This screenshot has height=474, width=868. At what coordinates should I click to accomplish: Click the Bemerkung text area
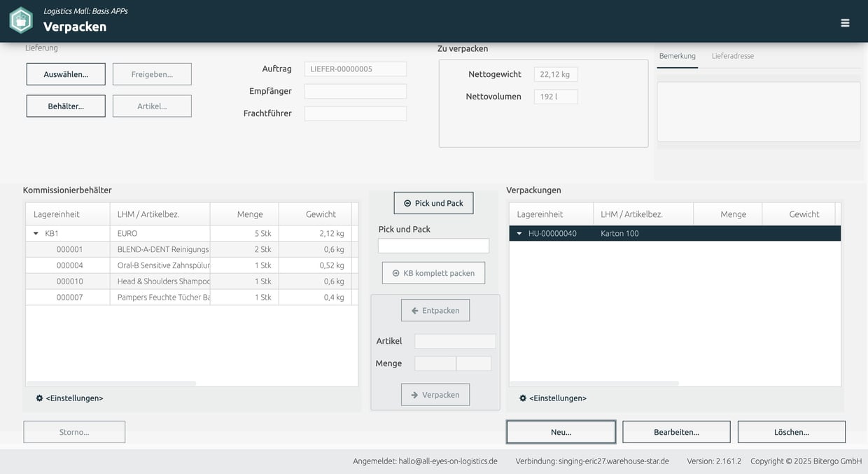759,112
